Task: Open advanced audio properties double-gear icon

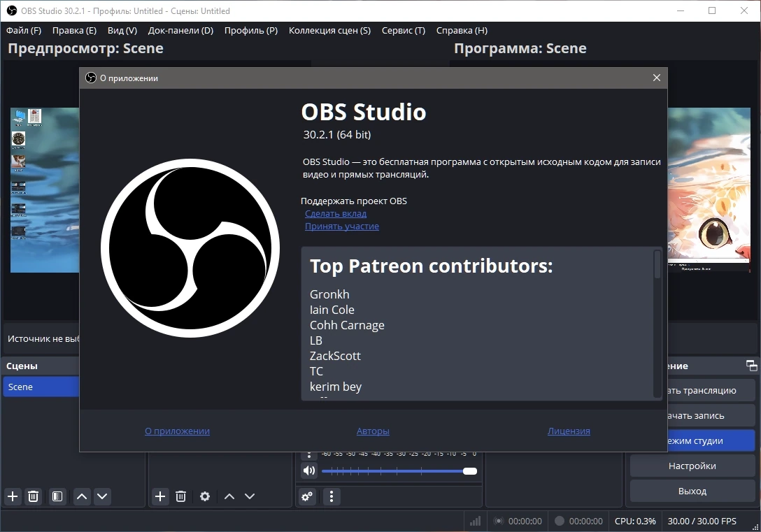Action: 307,496
